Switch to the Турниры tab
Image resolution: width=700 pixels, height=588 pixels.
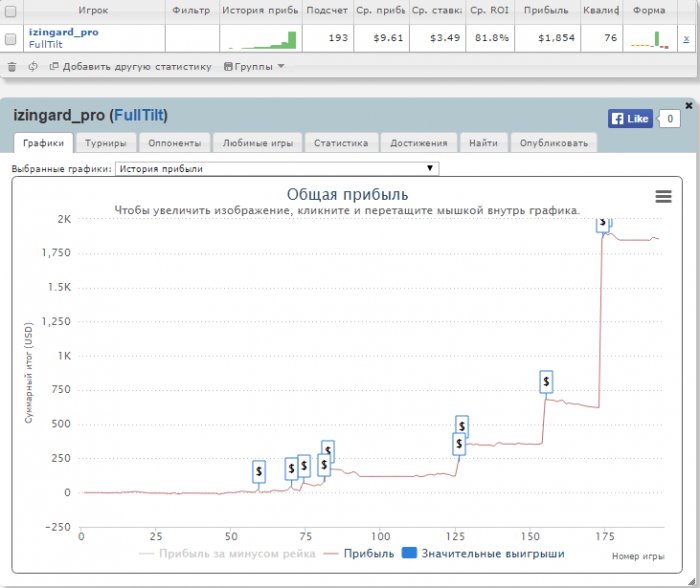point(106,143)
